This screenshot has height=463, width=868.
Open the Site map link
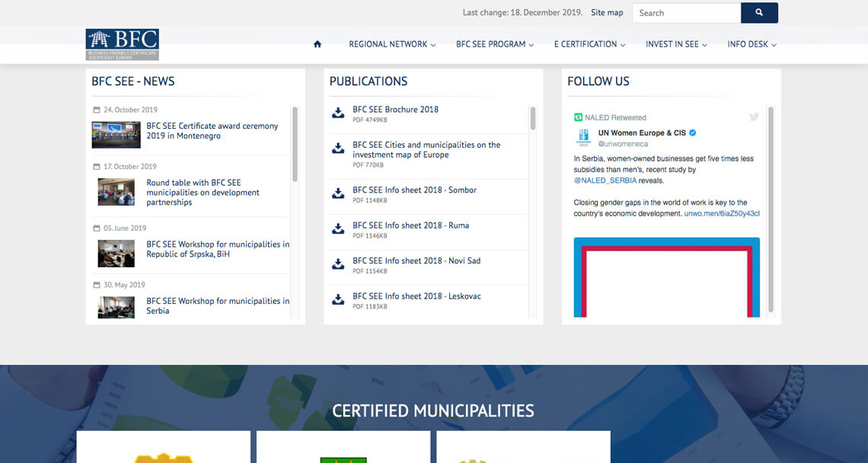[x=607, y=12]
